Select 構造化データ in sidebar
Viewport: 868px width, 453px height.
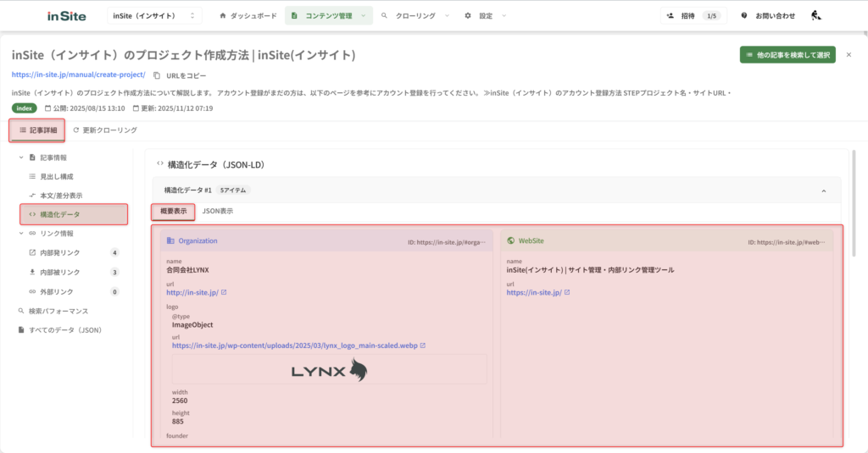pyautogui.click(x=74, y=214)
